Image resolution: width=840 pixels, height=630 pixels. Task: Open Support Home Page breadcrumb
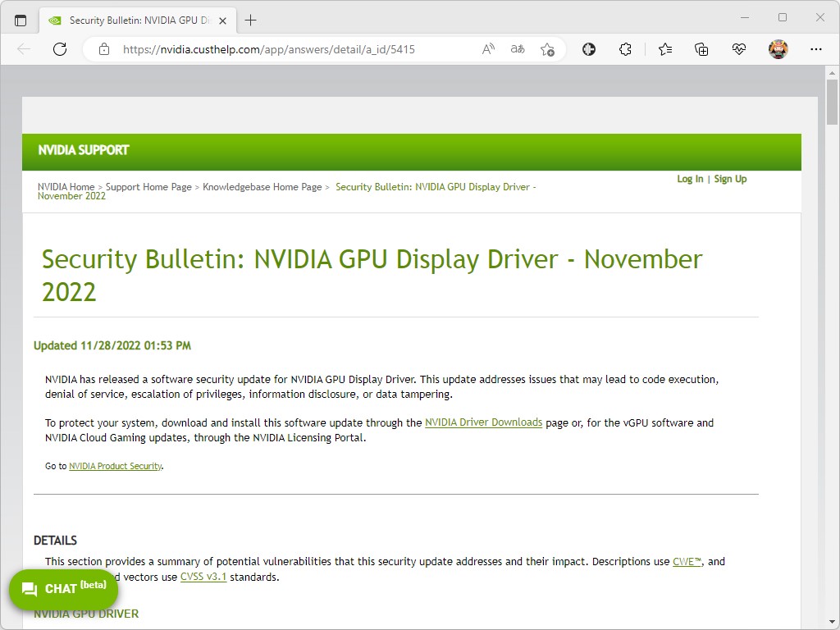pos(148,186)
